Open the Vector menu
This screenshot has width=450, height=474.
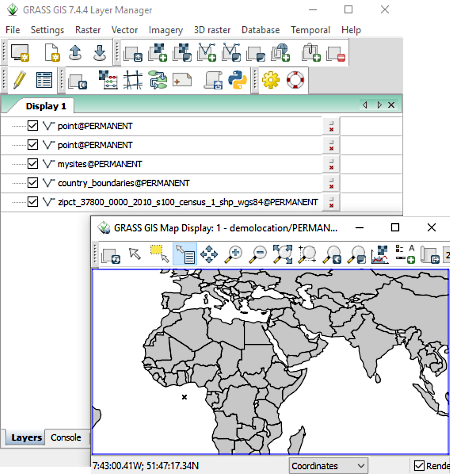124,30
